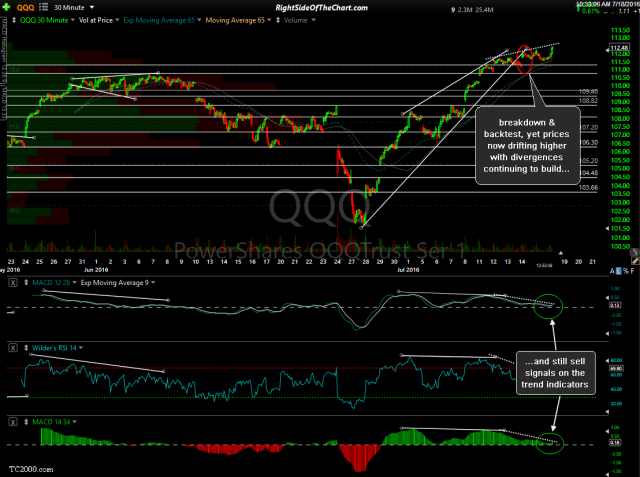Click the RSI pane current value marker
Viewport: 640px width, 477px height.
pos(615,368)
